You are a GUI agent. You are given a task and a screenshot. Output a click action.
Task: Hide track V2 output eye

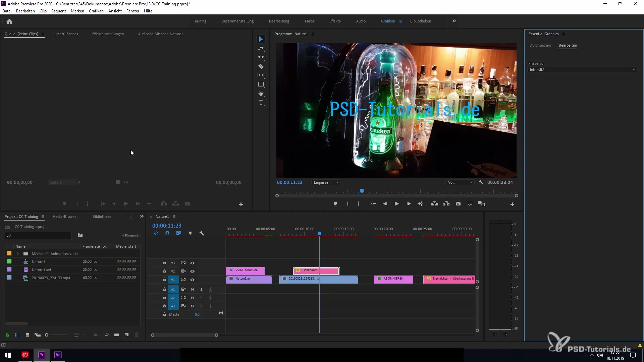(x=193, y=271)
